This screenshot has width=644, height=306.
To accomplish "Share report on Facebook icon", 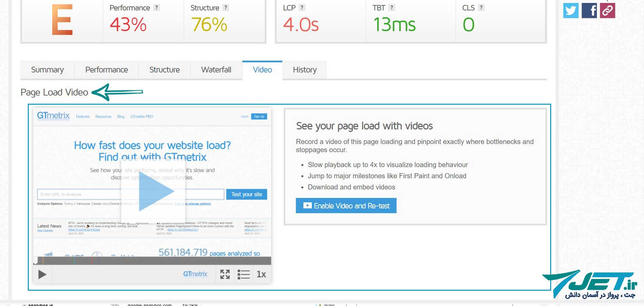I will pyautogui.click(x=589, y=11).
